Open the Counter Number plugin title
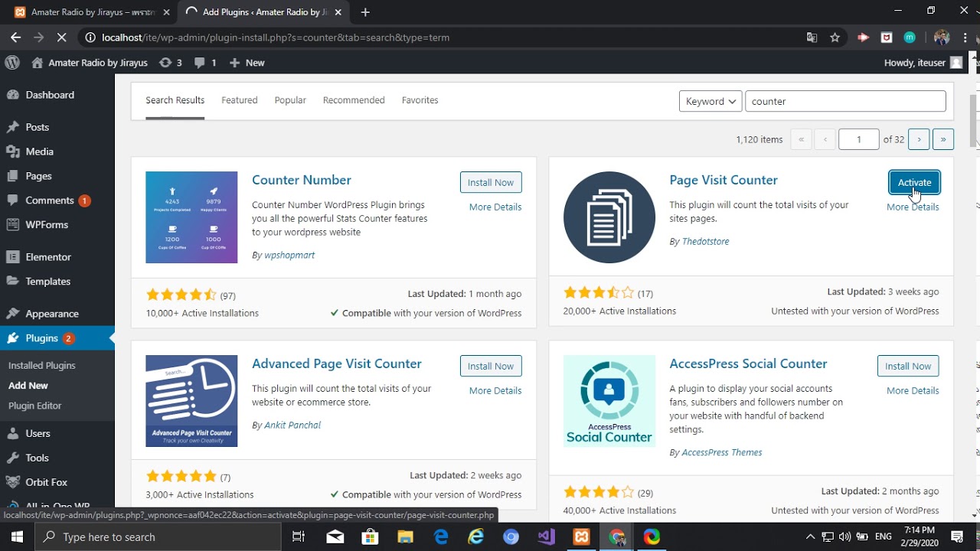The image size is (980, 551). tap(302, 180)
